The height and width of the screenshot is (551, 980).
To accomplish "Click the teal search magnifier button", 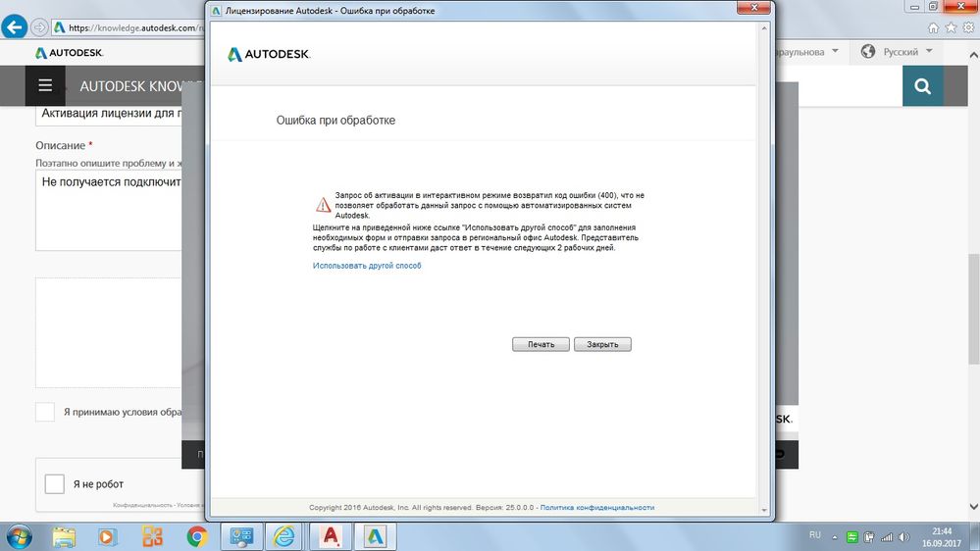I will [922, 85].
